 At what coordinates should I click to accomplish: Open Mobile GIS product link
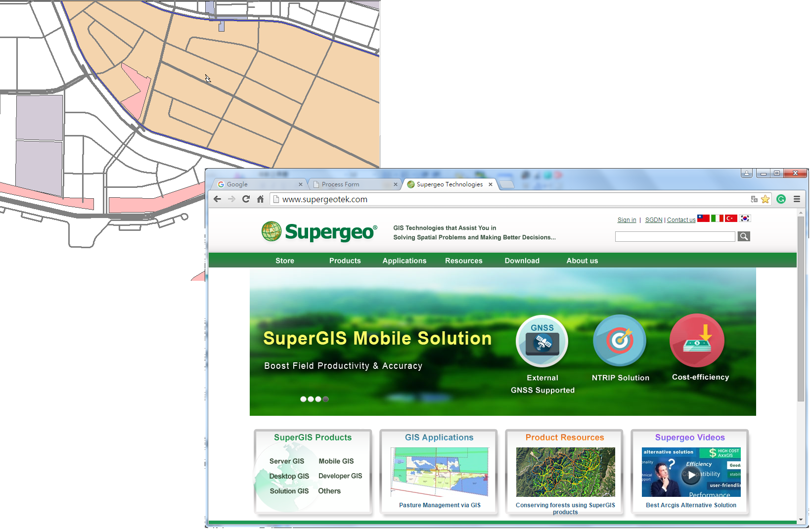pos(336,461)
